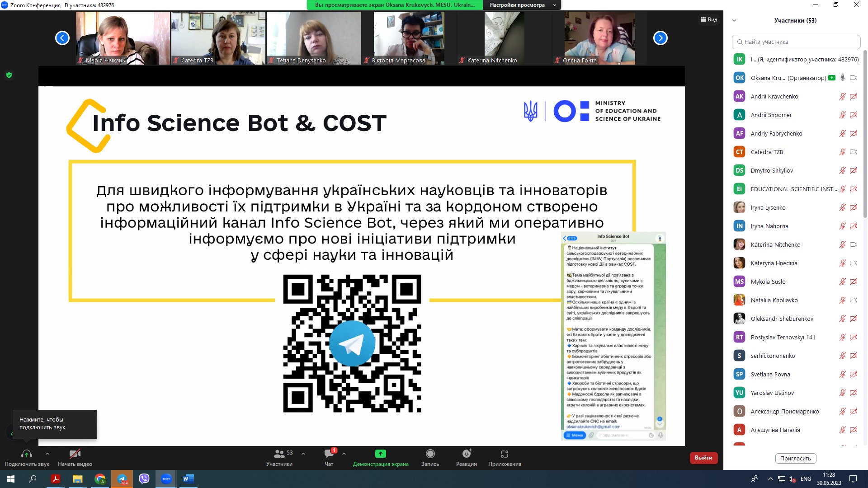This screenshot has height=488, width=868.
Task: Click the Record icon
Action: point(430,454)
